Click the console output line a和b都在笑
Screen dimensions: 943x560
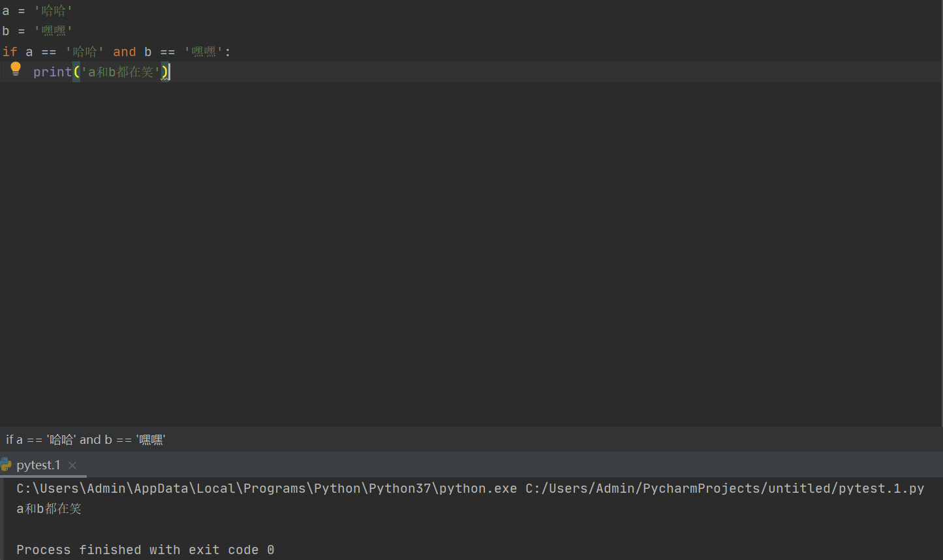coord(49,508)
